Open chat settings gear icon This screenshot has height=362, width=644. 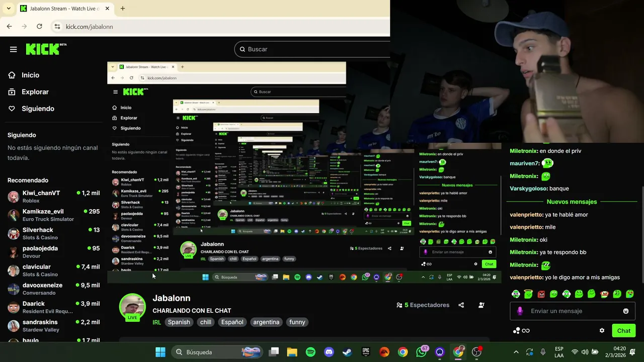click(x=602, y=330)
